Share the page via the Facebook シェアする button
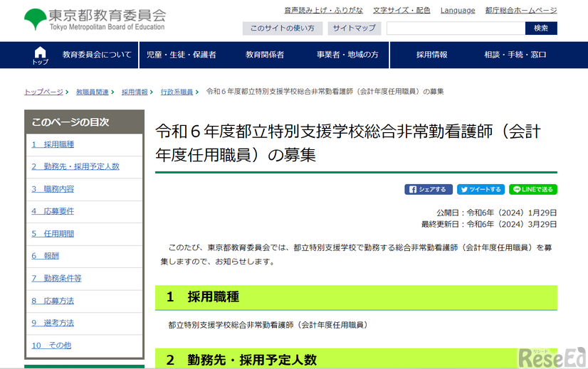 [429, 190]
